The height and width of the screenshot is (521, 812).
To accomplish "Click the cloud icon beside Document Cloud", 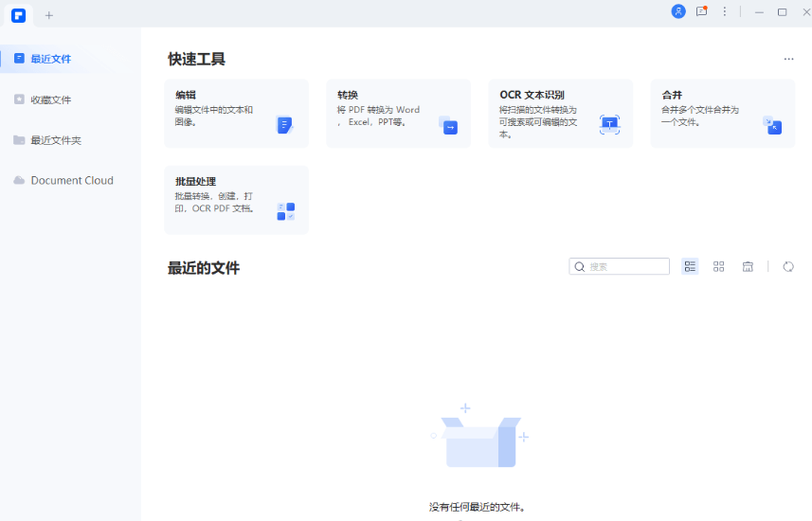I will (19, 180).
